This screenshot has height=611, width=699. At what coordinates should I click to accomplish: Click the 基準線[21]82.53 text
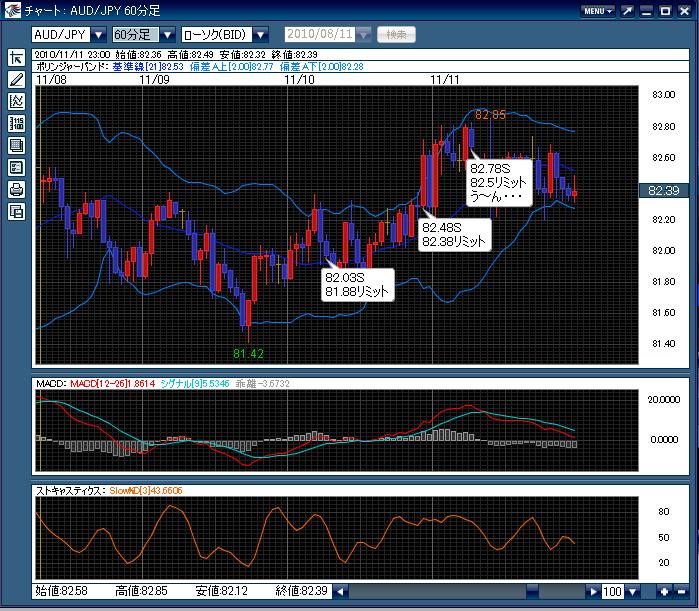(148, 67)
